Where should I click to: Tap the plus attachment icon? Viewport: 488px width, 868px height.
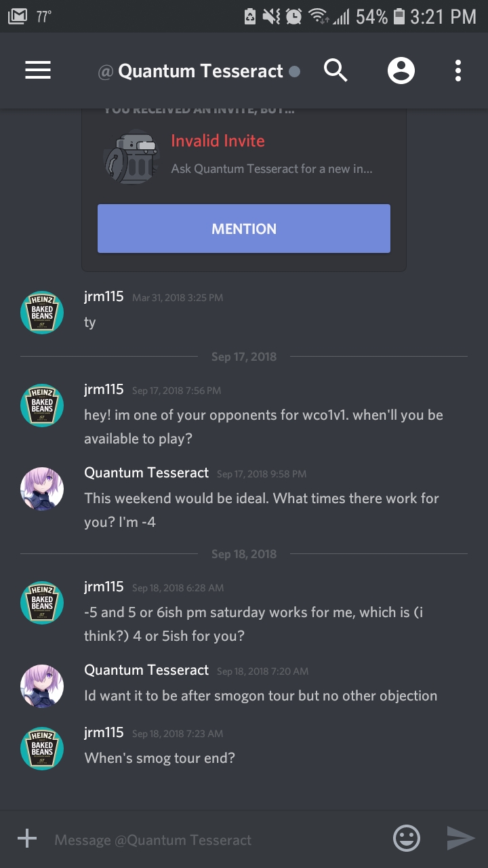coord(27,839)
